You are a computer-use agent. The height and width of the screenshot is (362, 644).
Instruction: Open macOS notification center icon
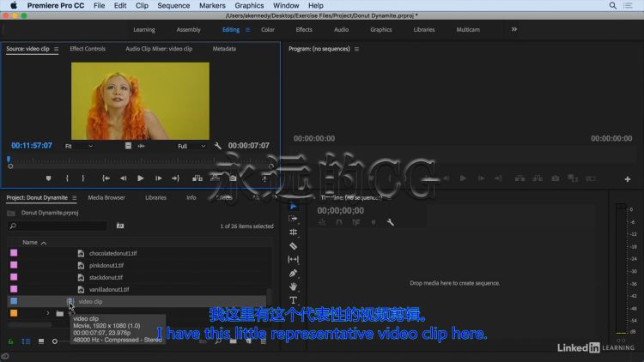click(628, 6)
